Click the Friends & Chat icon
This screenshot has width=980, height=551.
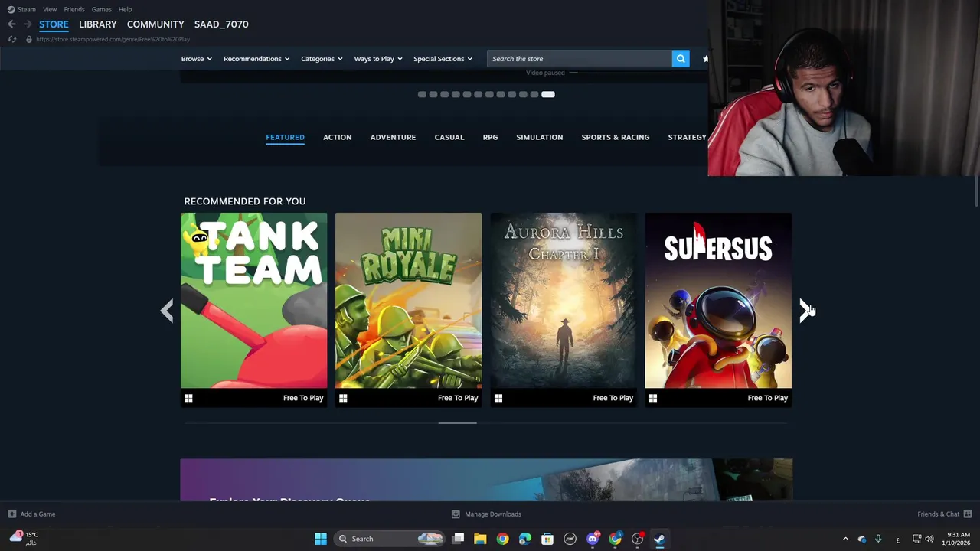tap(968, 514)
